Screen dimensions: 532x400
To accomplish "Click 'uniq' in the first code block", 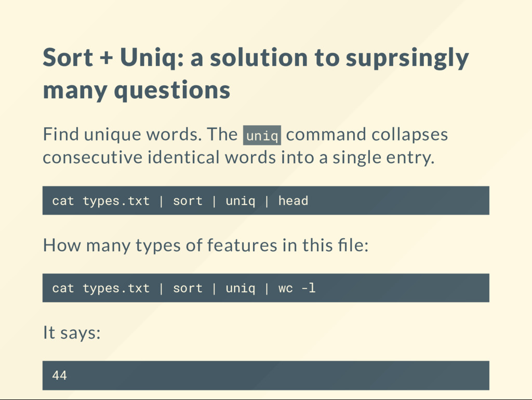I will coord(240,201).
